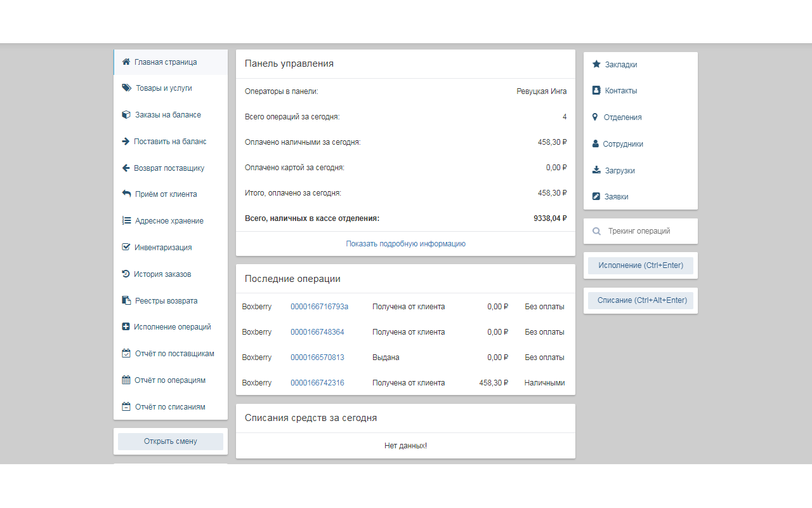Image resolution: width=812 pixels, height=508 pixels.
Task: Click the copy icon beside Реестры возврата
Action: [126, 301]
